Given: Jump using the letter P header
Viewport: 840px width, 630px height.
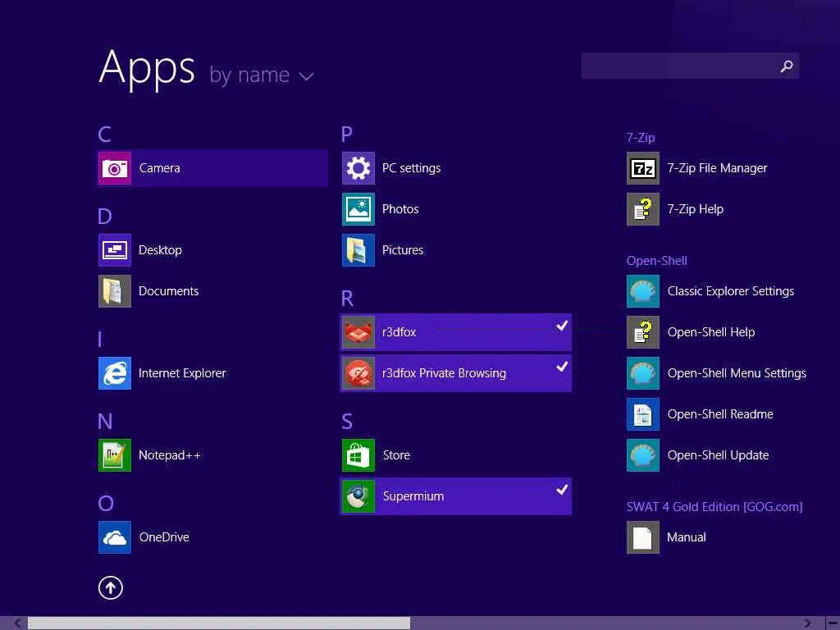Looking at the screenshot, I should point(347,134).
